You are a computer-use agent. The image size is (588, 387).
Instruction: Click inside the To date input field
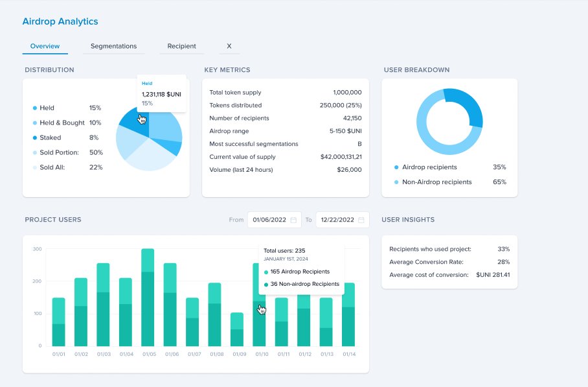point(338,220)
